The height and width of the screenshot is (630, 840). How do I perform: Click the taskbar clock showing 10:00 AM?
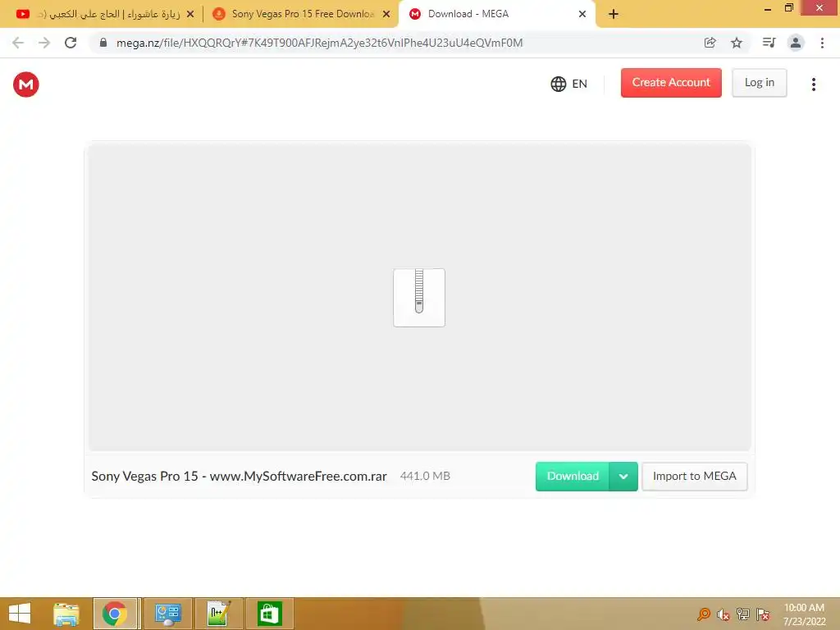[804, 614]
